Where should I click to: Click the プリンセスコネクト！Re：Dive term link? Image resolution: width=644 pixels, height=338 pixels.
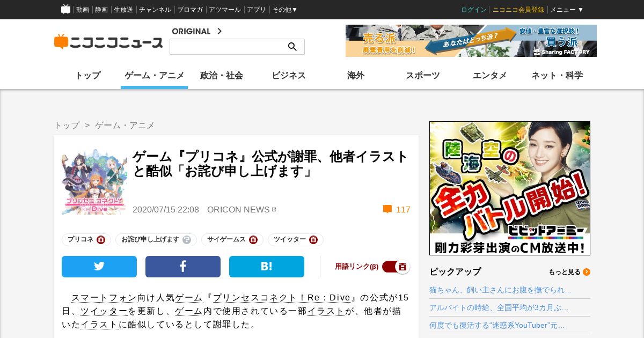[x=282, y=298]
